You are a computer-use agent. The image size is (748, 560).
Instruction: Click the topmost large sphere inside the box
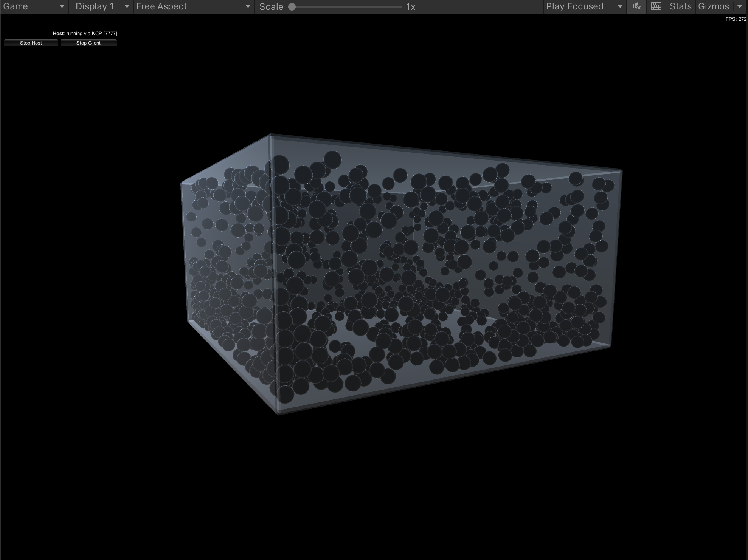(x=332, y=159)
